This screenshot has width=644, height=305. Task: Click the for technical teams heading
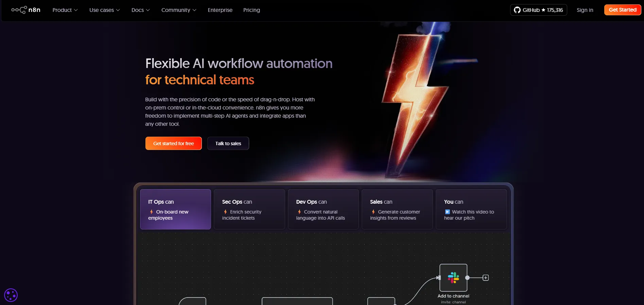[200, 80]
